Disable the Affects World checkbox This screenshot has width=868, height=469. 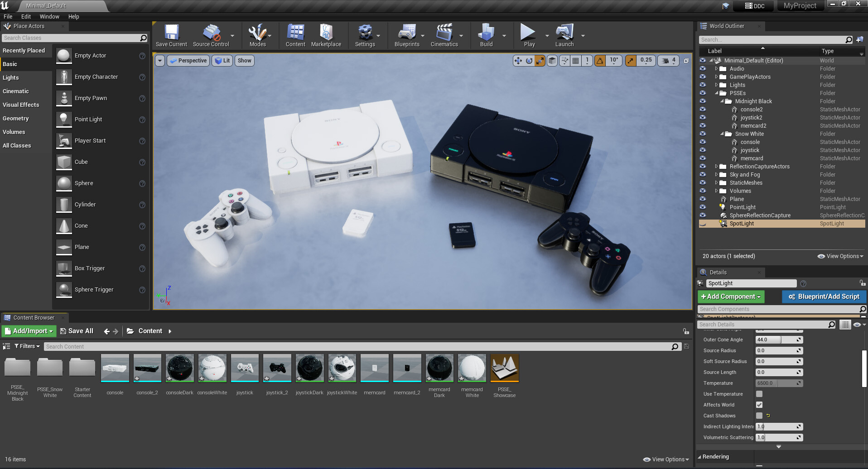(759, 405)
